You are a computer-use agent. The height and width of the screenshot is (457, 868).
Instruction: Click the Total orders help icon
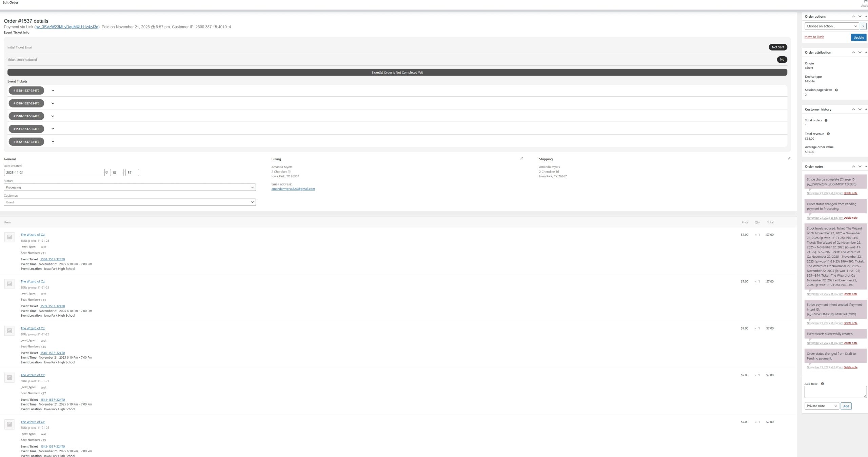point(826,120)
